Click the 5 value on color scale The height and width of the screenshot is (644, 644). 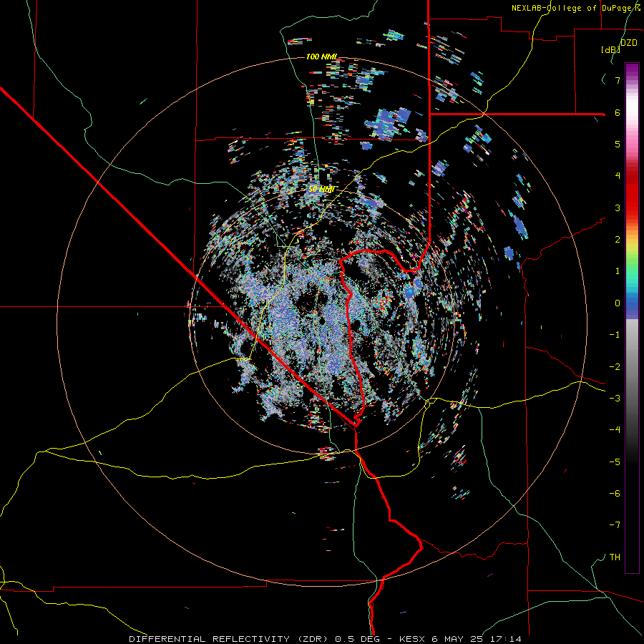tap(618, 144)
